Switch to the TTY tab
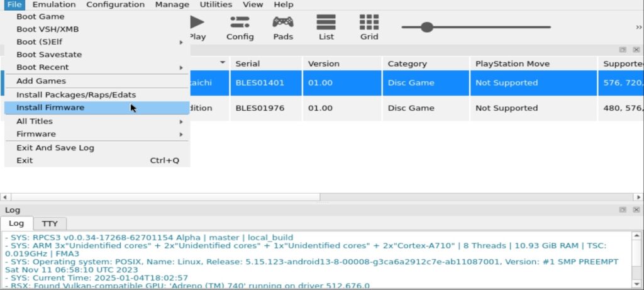 click(x=50, y=224)
